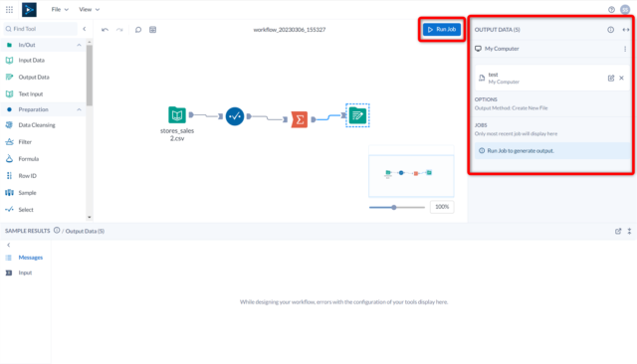This screenshot has height=364, width=637.
Task: Switch to Input in sample results
Action: tap(25, 273)
